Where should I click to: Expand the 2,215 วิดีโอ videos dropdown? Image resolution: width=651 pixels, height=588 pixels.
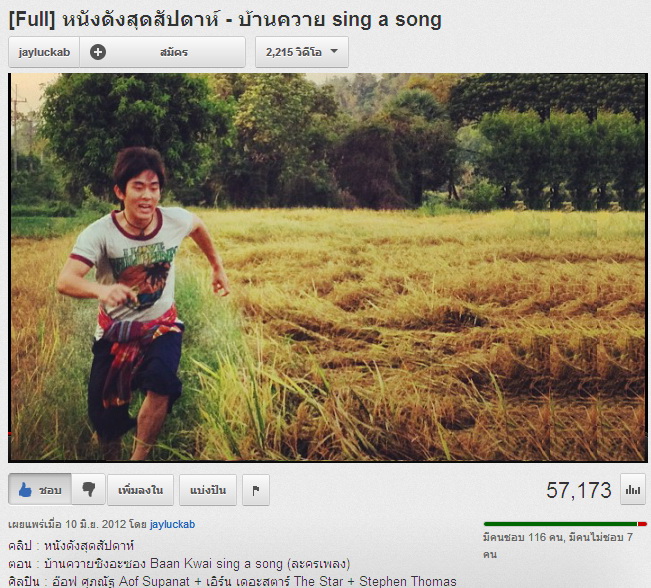(302, 52)
